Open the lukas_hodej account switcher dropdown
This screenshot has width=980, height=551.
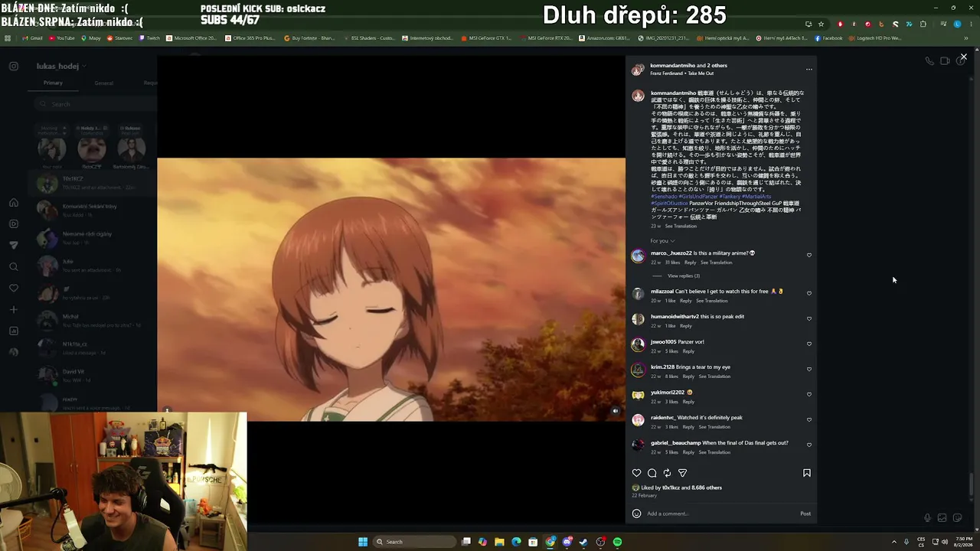[x=61, y=67]
